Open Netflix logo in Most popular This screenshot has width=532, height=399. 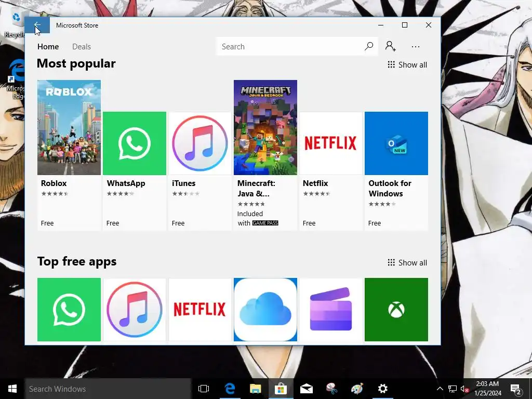(x=331, y=143)
